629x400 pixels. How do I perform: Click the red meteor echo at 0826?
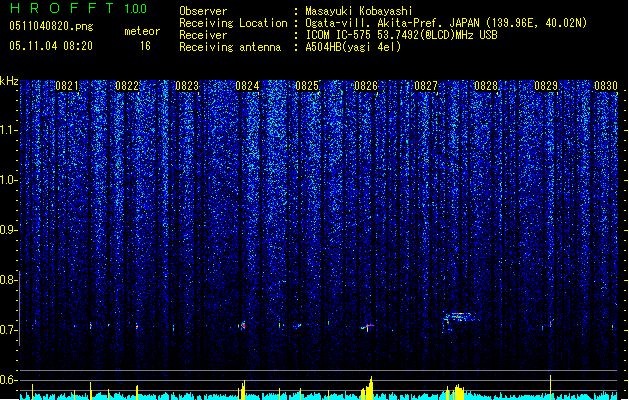(x=367, y=326)
